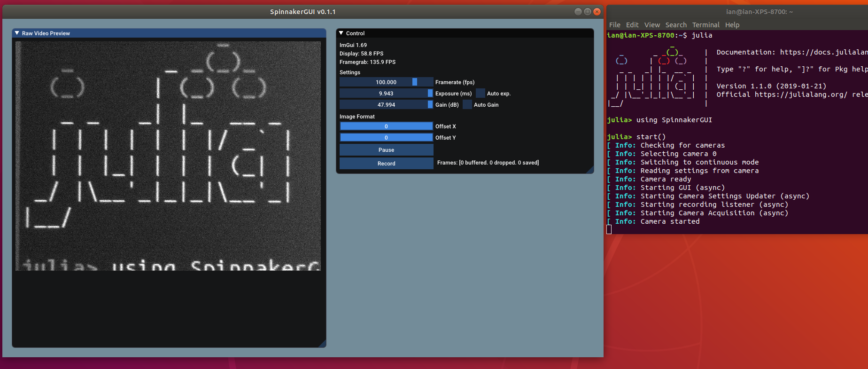
Task: Open the terminal Search menu
Action: pyautogui.click(x=676, y=25)
